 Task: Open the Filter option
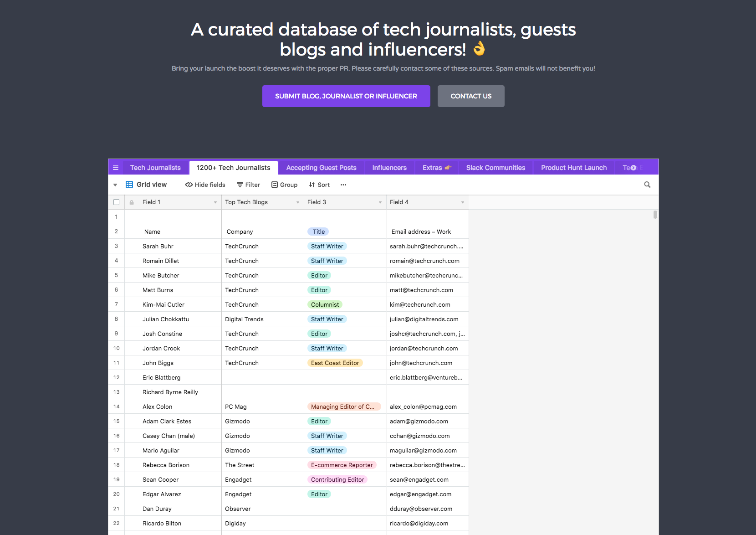(249, 185)
